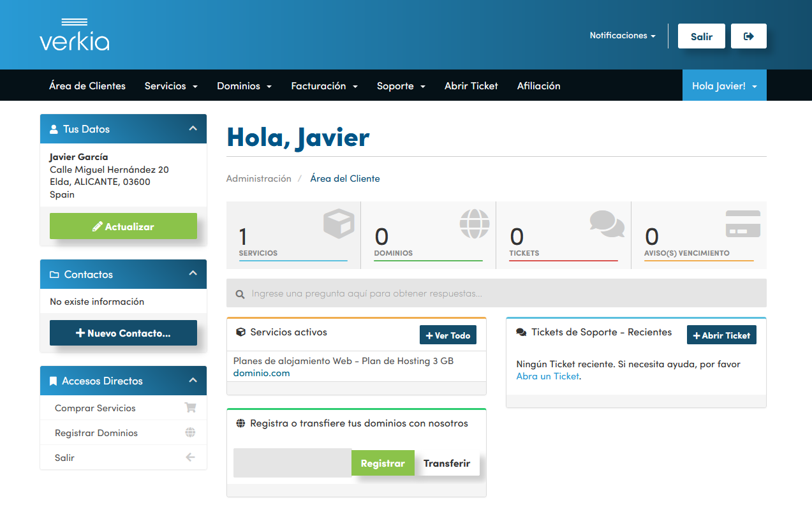
Task: Collapse the Contactos panel chevron
Action: click(x=193, y=274)
